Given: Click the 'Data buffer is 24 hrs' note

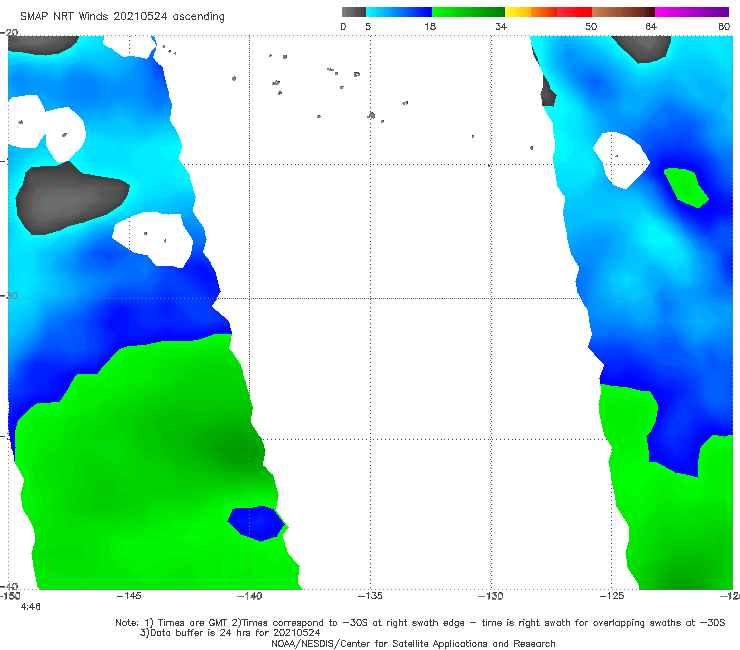Looking at the screenshot, I should tap(230, 633).
